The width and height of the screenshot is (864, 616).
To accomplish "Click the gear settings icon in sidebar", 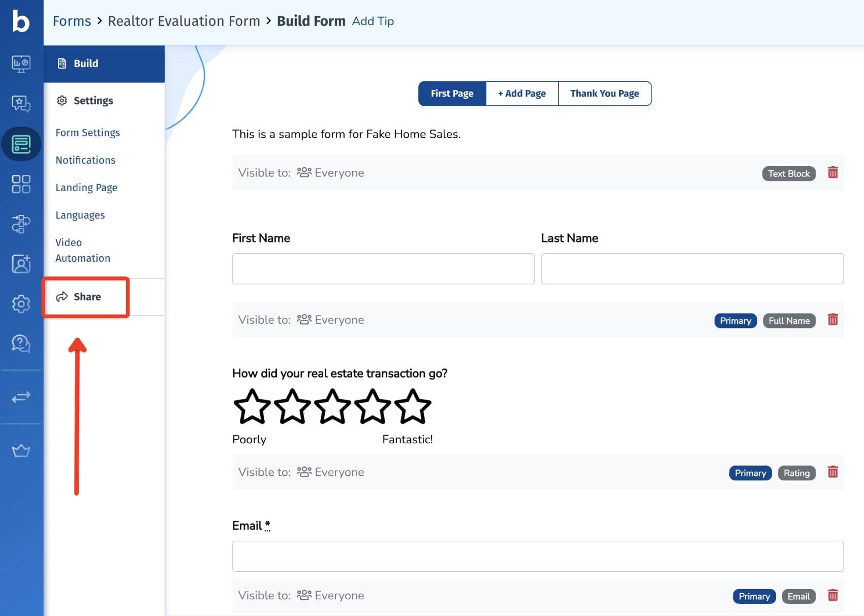I will (21, 304).
